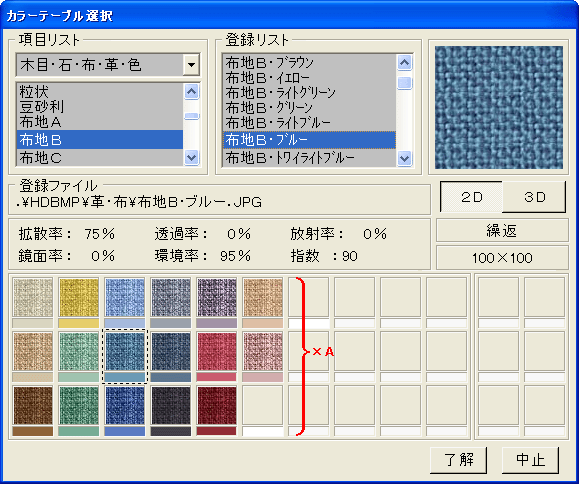
Task: Click the 了解 OK button
Action: pos(458,460)
